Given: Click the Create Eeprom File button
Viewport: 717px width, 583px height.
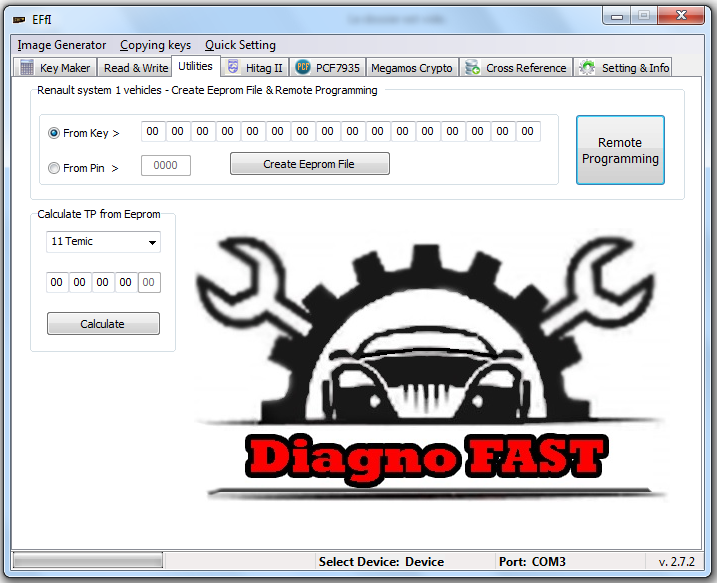Looking at the screenshot, I should (310, 164).
